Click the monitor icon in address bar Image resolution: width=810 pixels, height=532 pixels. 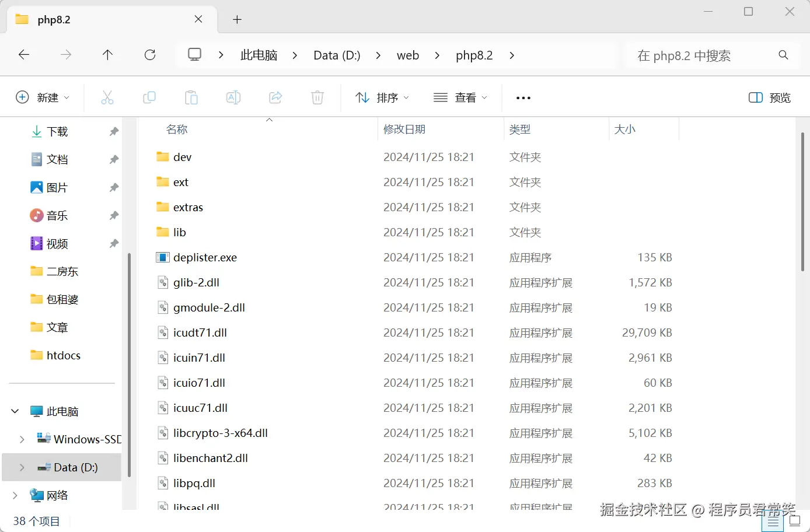(x=194, y=55)
